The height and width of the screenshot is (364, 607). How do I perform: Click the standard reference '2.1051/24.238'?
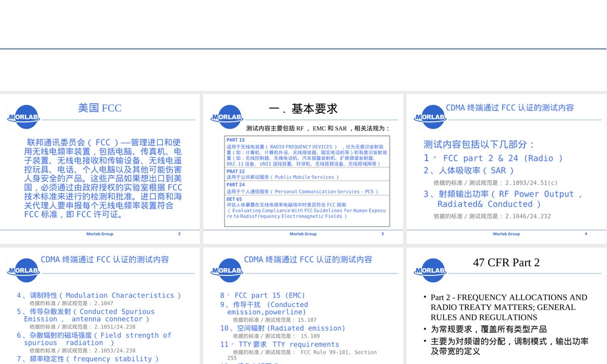click(x=115, y=327)
